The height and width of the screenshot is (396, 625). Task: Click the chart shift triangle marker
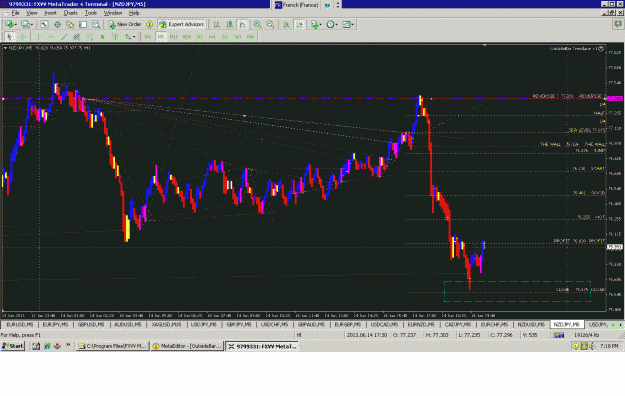click(x=484, y=45)
